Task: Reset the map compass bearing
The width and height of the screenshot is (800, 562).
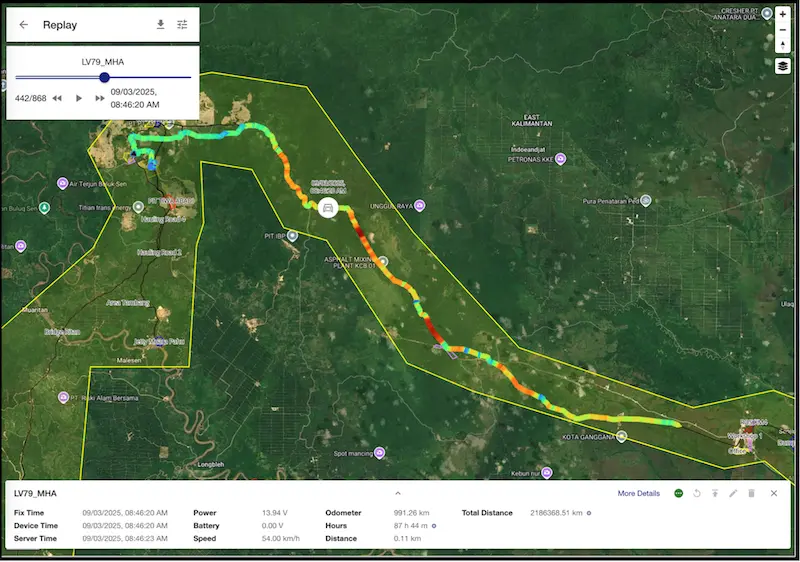Action: pyautogui.click(x=783, y=46)
